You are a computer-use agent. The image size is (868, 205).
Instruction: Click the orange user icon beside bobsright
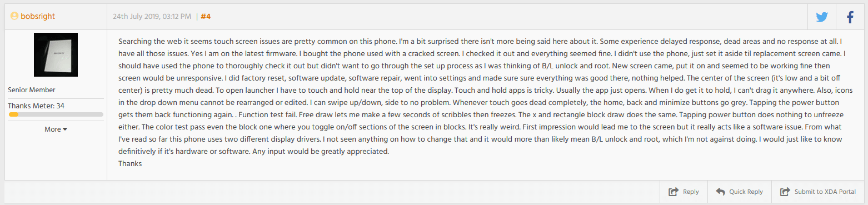[x=14, y=16]
